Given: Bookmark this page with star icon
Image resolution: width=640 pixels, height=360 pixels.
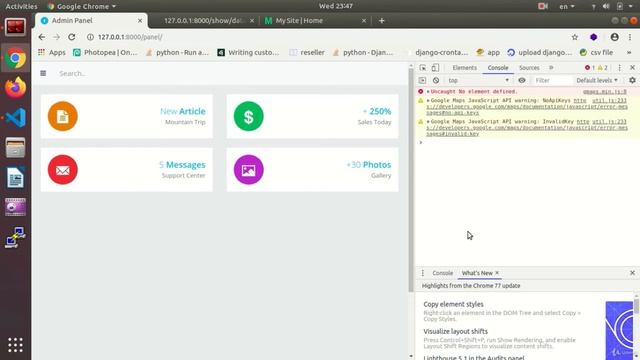Looking at the screenshot, I should 575,37.
